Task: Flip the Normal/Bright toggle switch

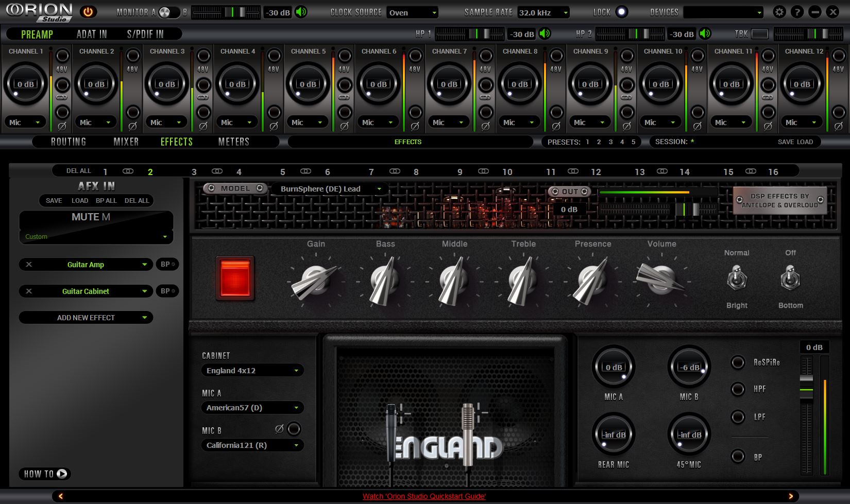Action: [737, 279]
